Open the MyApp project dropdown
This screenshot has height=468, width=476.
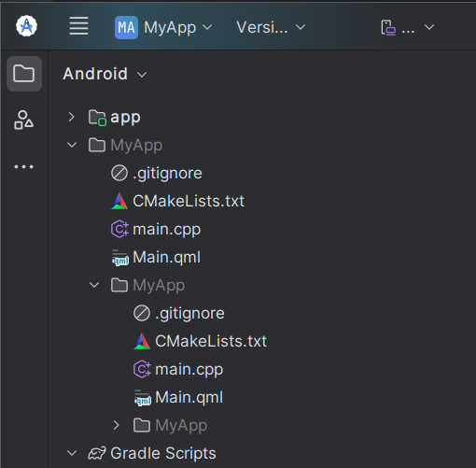click(163, 27)
